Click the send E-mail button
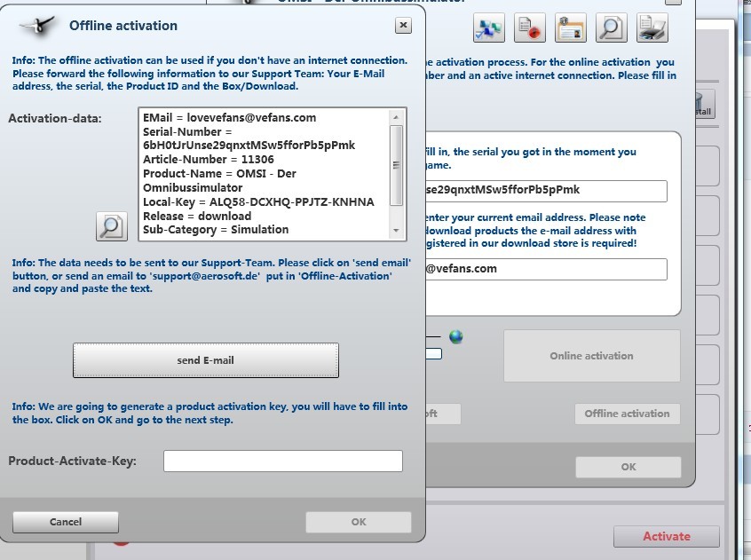The height and width of the screenshot is (560, 751). pyautogui.click(x=205, y=360)
